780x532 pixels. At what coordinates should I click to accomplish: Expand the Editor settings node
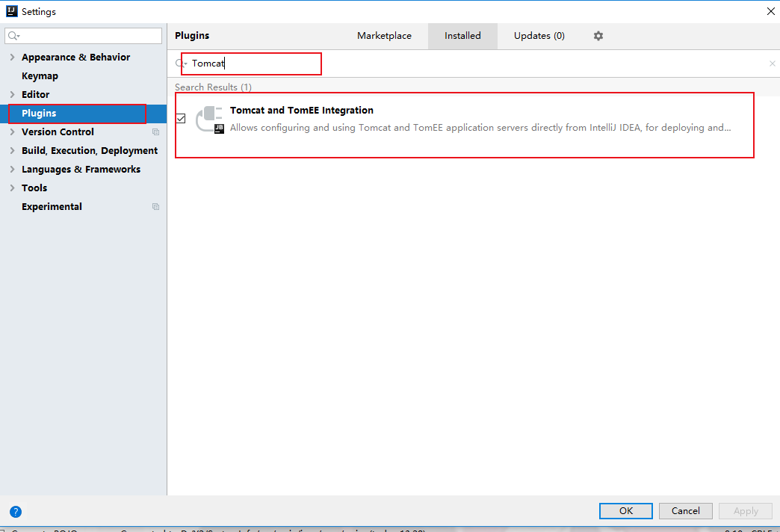12,95
